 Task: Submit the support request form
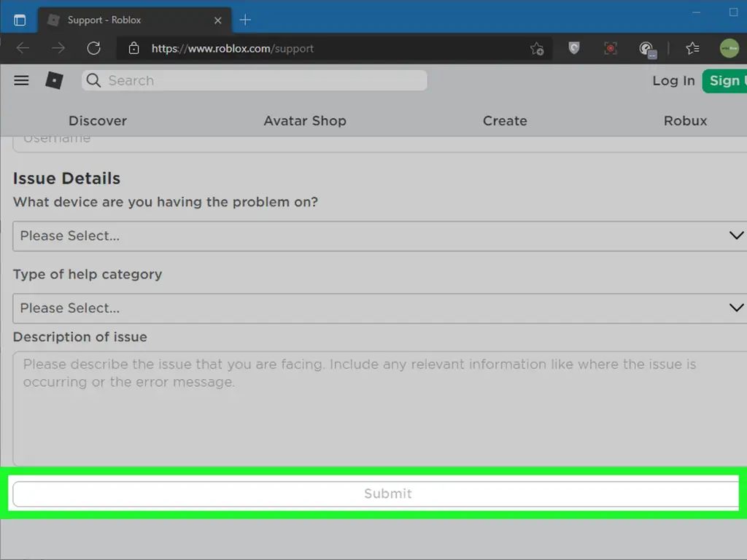coord(376,494)
